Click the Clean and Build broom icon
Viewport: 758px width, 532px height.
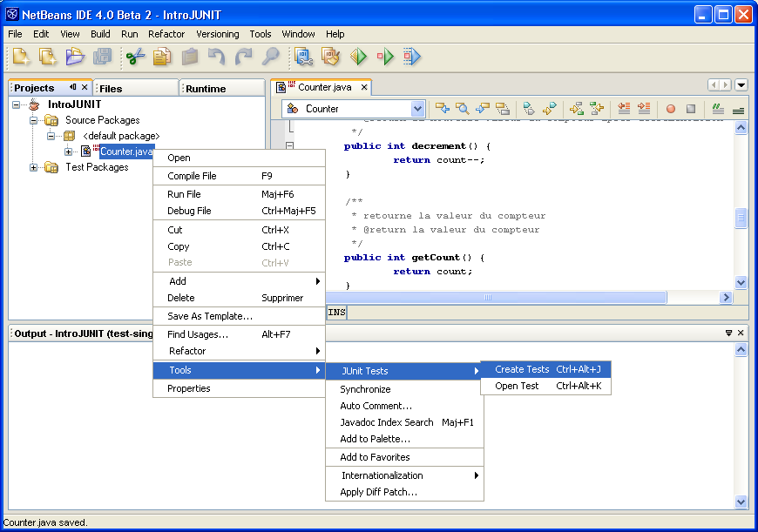(x=331, y=57)
